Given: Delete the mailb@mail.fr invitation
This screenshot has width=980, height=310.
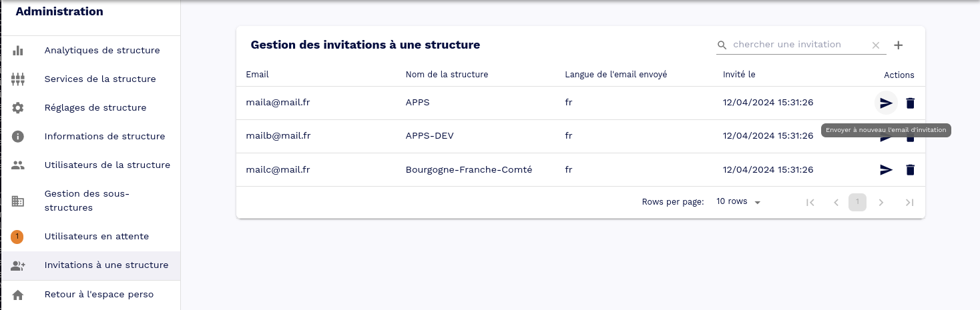Looking at the screenshot, I should click(x=910, y=137).
